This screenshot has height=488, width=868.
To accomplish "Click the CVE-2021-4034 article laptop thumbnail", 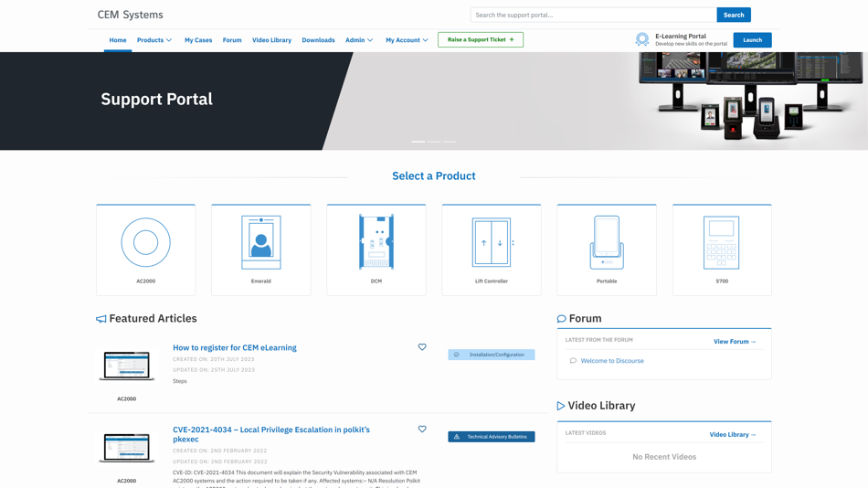I will pyautogui.click(x=126, y=448).
